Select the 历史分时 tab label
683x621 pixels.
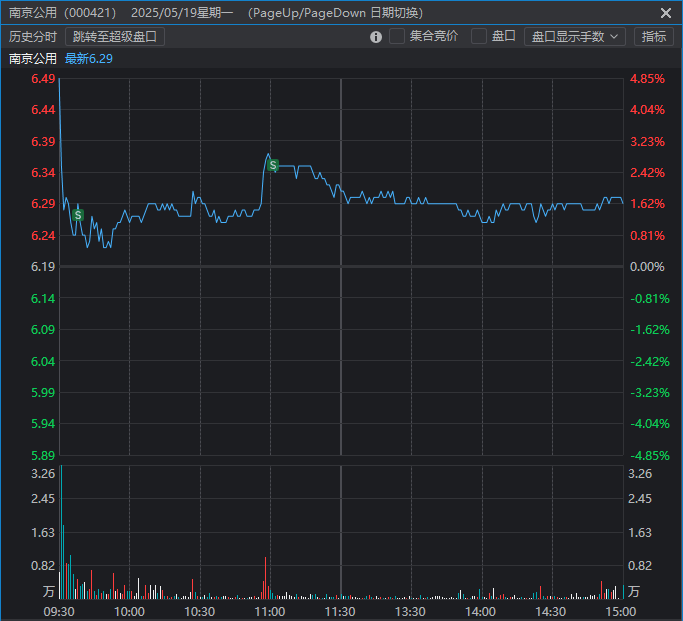click(33, 37)
